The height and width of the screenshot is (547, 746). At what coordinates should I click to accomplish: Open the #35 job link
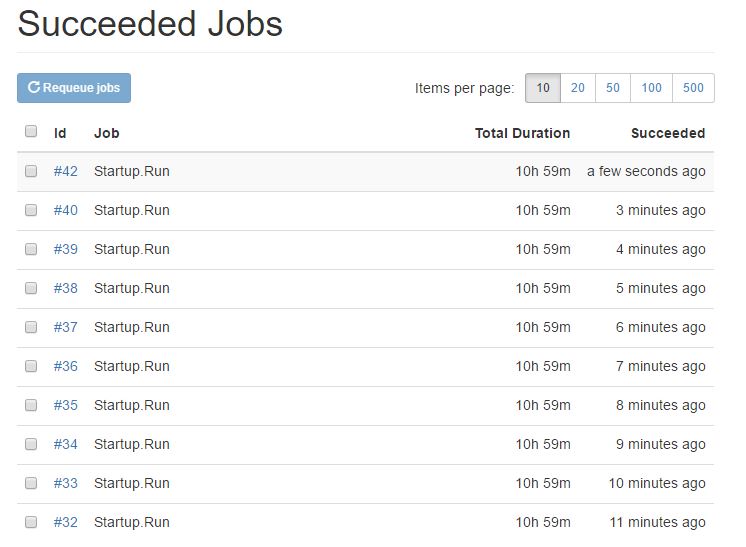coord(66,405)
